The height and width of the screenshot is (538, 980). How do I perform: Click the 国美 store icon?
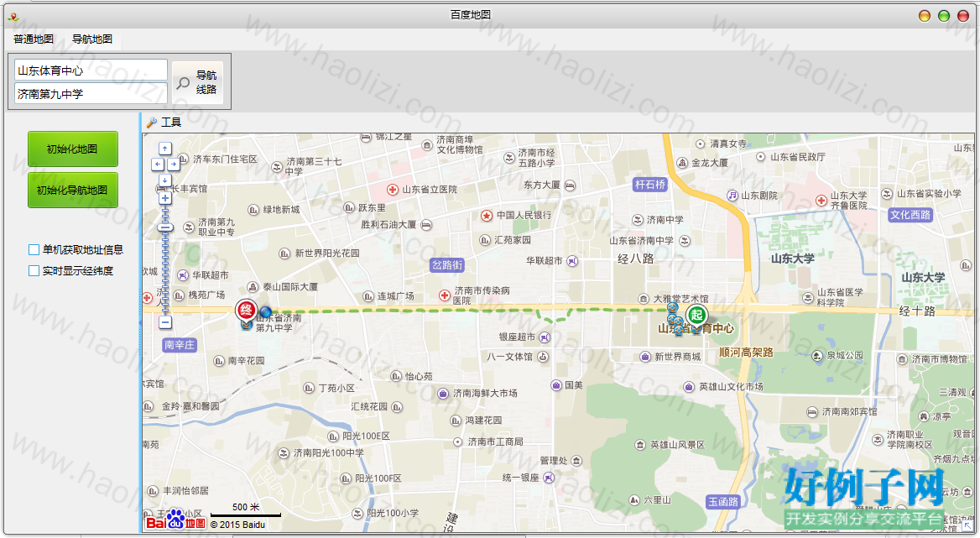pyautogui.click(x=556, y=385)
